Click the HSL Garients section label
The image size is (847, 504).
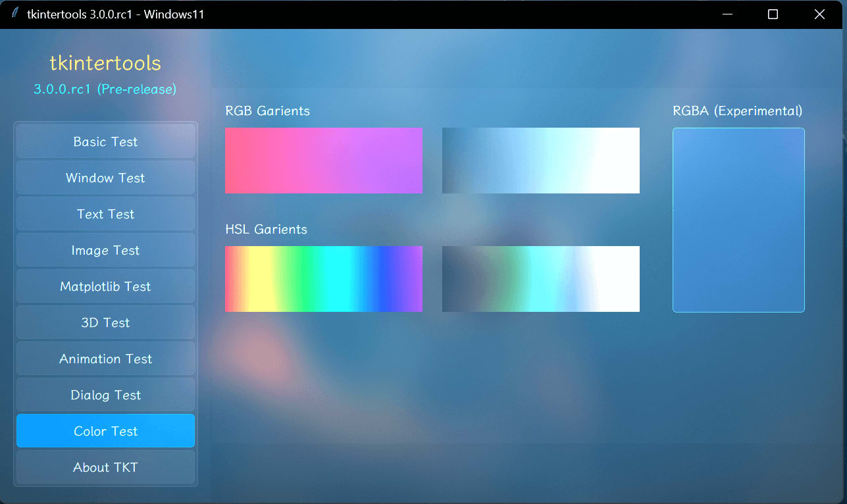click(266, 229)
